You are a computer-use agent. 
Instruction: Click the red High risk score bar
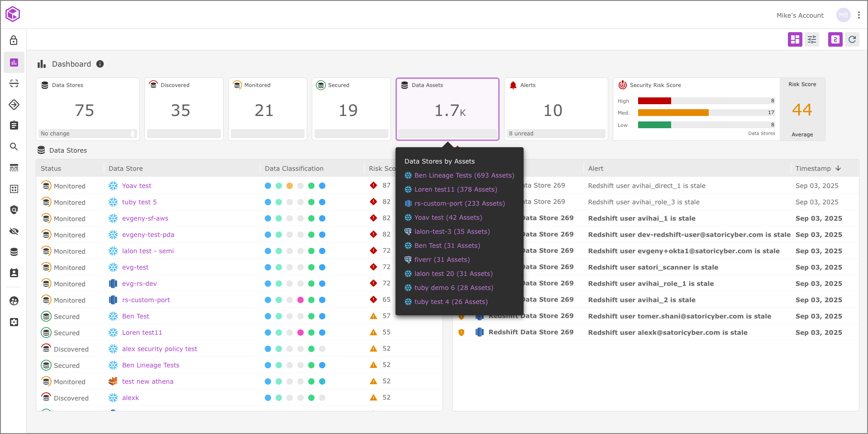coord(654,101)
